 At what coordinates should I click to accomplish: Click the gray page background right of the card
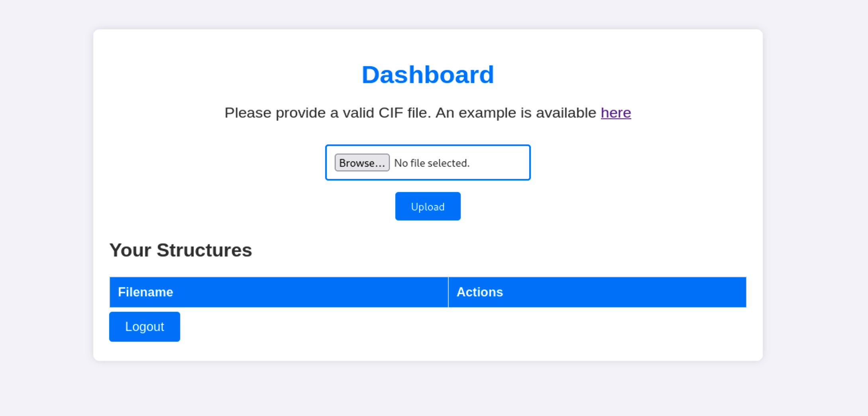pyautogui.click(x=815, y=199)
